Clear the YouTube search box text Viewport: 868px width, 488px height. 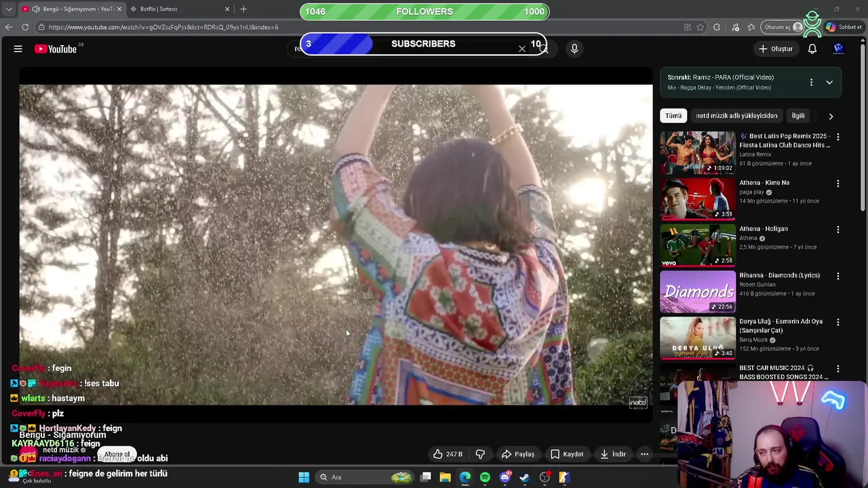pos(522,49)
